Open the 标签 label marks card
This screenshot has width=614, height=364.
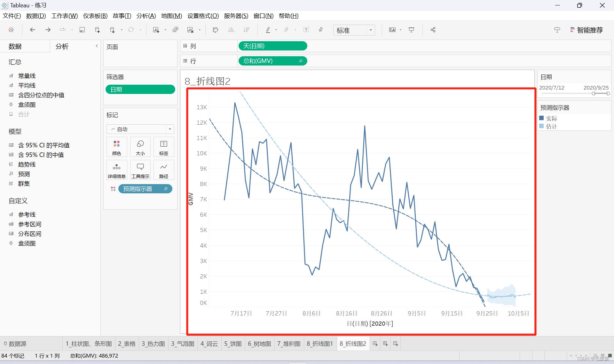click(x=164, y=147)
